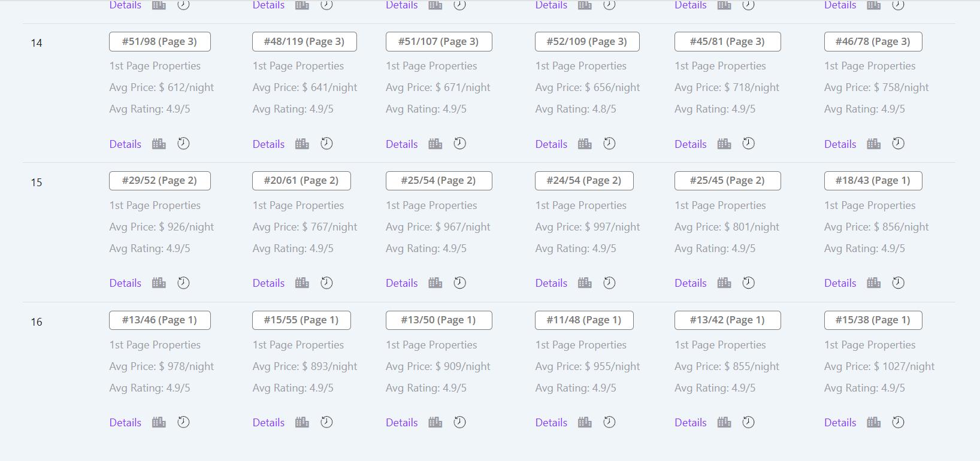This screenshot has height=461, width=980.
Task: Open the clock icon in the #46/78 cell
Action: tap(898, 144)
